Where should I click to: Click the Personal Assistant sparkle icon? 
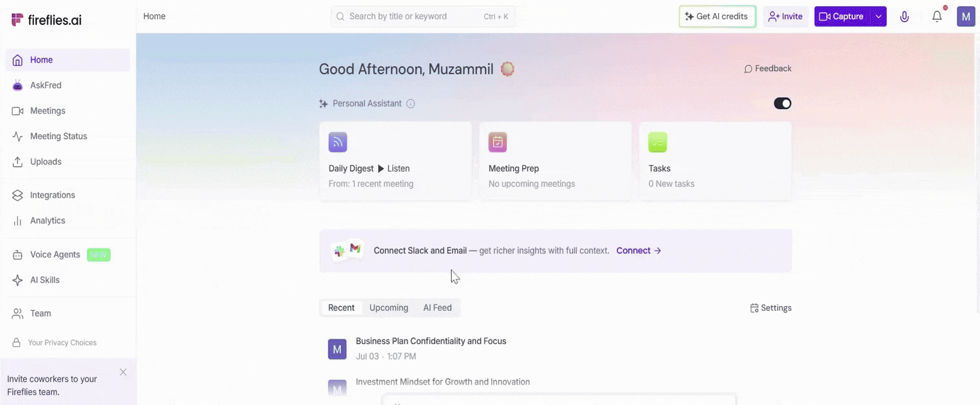(324, 104)
